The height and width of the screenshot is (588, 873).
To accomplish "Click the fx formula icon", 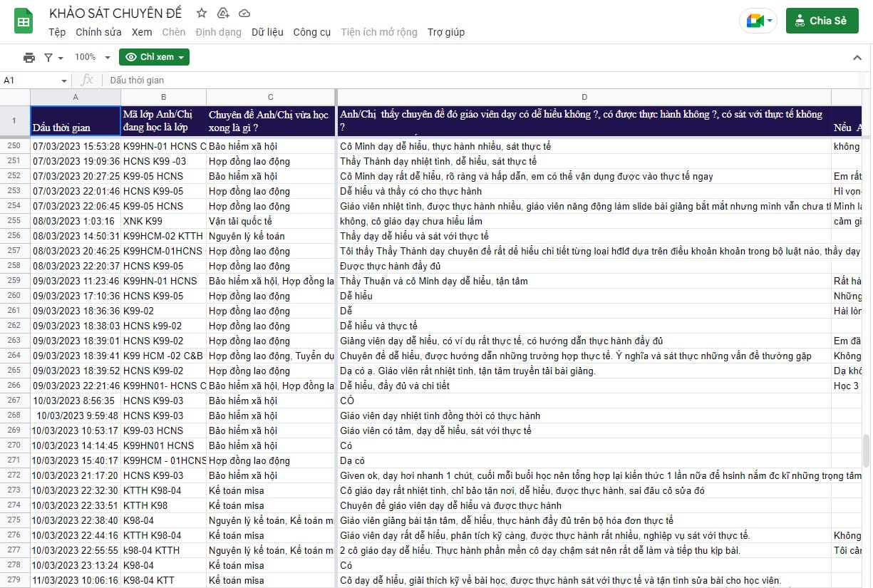I will 88,81.
